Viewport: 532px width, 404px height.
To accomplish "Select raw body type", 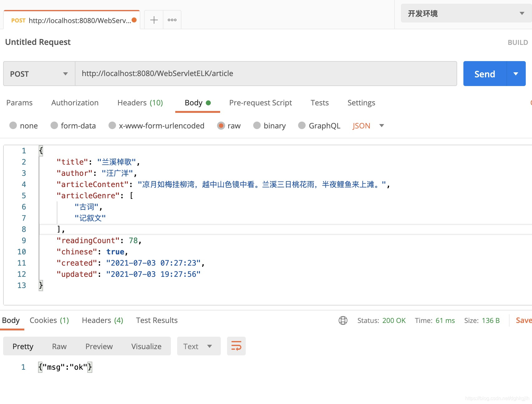I will pyautogui.click(x=229, y=126).
